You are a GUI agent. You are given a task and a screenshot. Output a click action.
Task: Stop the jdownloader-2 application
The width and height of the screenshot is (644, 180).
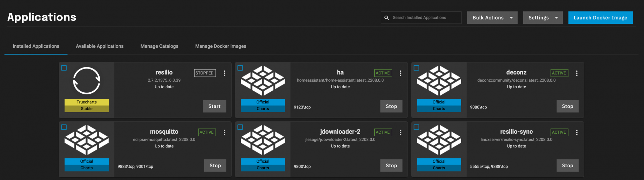pos(391,166)
